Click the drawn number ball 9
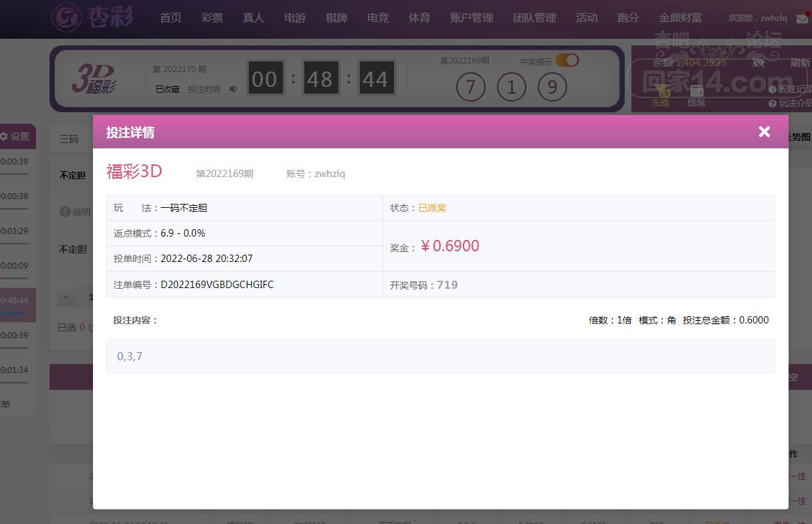 coord(552,88)
